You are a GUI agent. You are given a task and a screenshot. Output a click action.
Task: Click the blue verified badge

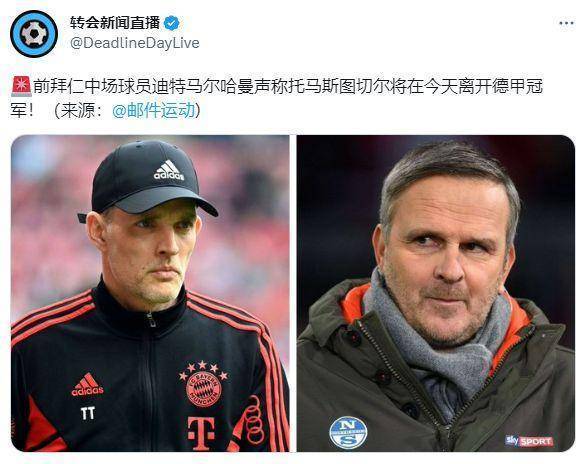pos(172,24)
